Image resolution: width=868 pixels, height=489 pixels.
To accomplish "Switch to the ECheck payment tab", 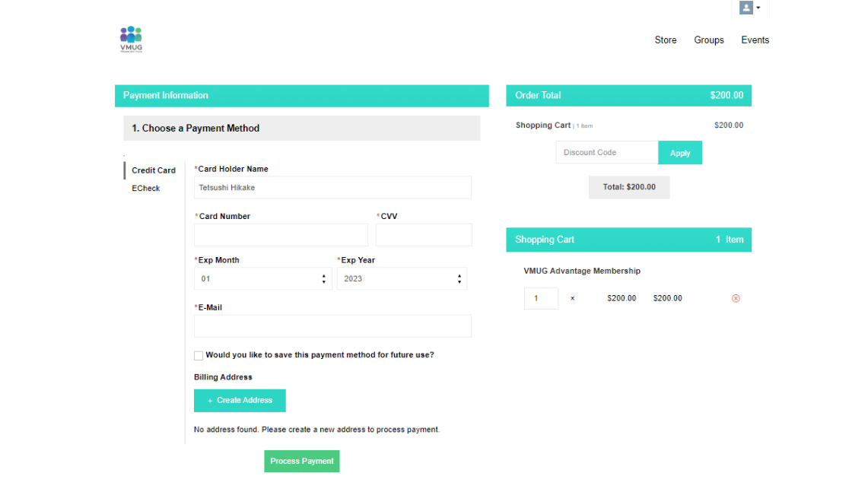I will 145,188.
